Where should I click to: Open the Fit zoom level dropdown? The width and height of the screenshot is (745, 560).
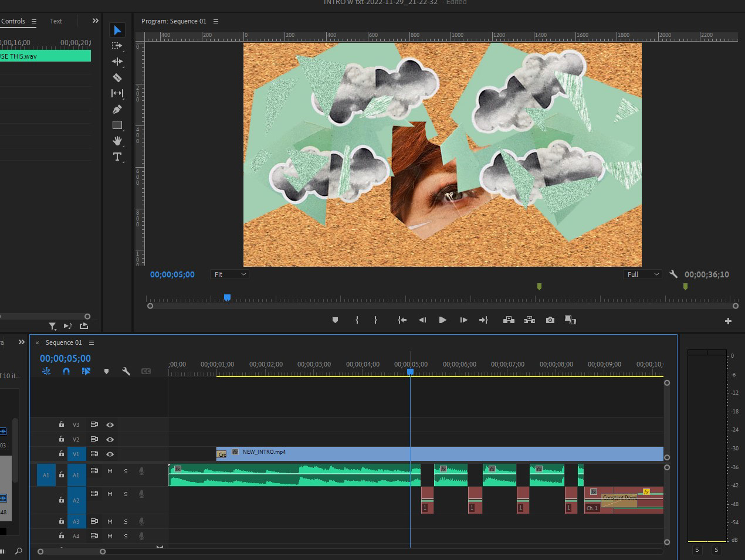coord(229,274)
